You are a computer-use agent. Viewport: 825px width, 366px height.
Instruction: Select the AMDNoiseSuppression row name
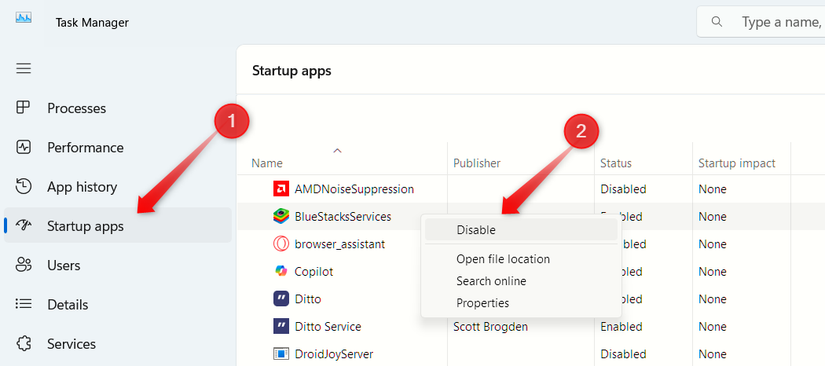click(x=354, y=189)
